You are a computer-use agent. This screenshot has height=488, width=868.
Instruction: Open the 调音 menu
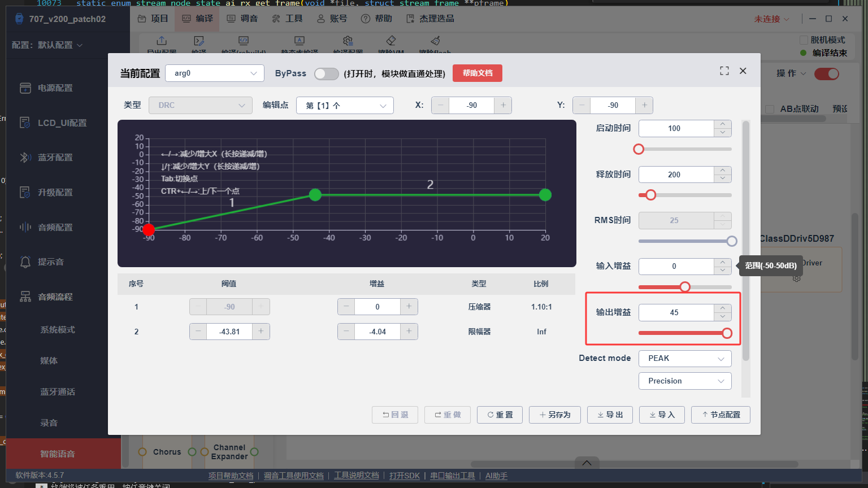[242, 19]
